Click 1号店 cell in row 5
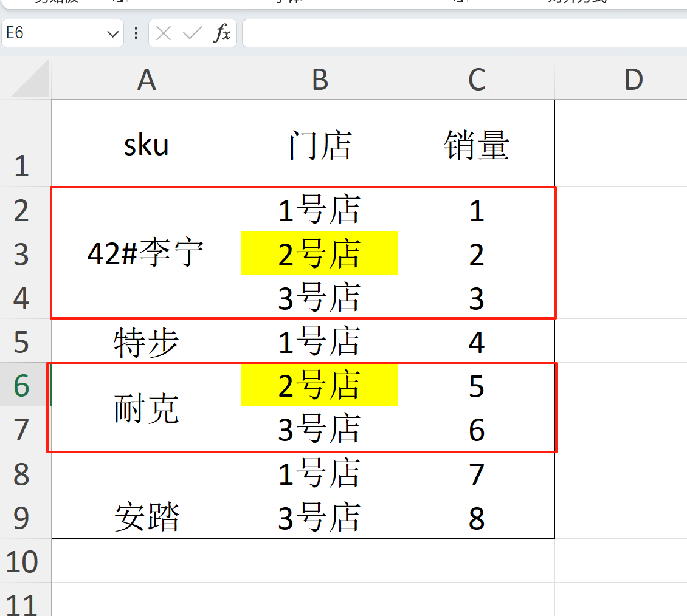 pos(319,341)
